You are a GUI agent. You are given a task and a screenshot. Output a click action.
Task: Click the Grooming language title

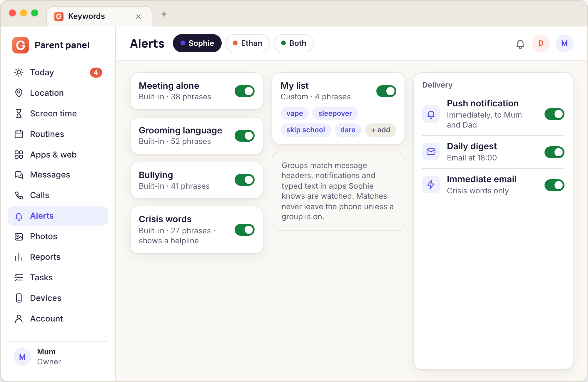click(181, 130)
